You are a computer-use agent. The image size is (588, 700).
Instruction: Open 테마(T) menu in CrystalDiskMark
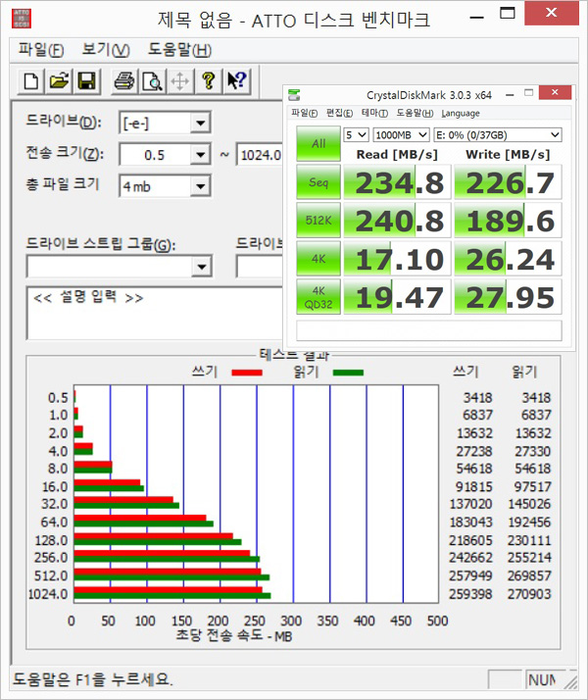(374, 114)
